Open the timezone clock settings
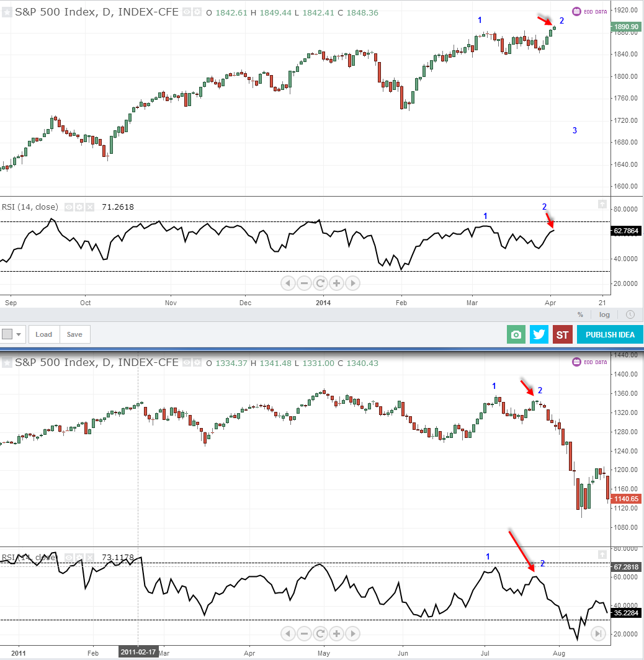This screenshot has width=644, height=660. [x=630, y=314]
